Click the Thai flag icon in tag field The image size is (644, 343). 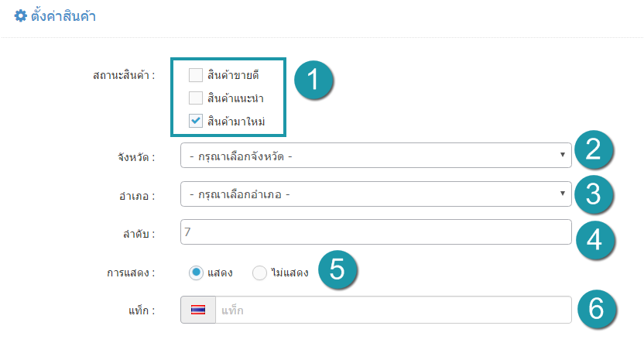click(x=198, y=310)
